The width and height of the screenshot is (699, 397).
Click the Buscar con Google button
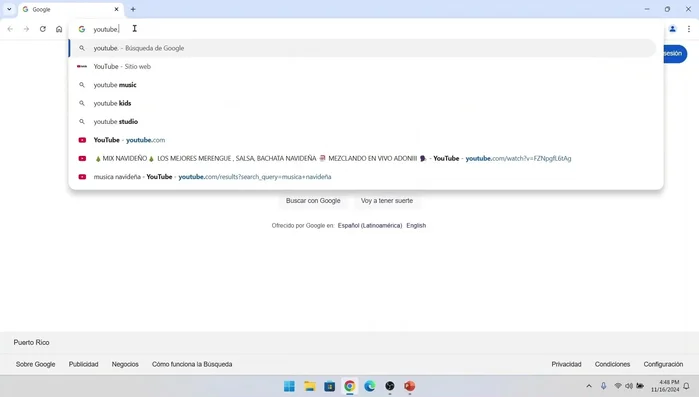(313, 201)
